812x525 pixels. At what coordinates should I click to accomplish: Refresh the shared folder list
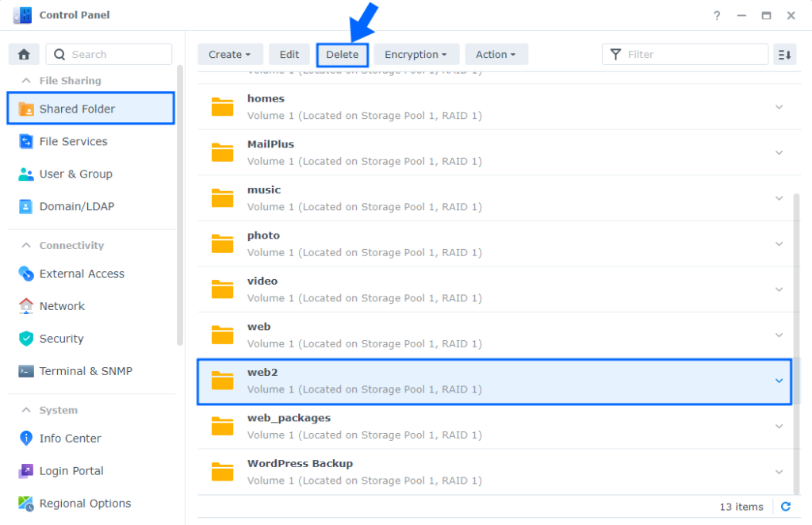(x=785, y=506)
